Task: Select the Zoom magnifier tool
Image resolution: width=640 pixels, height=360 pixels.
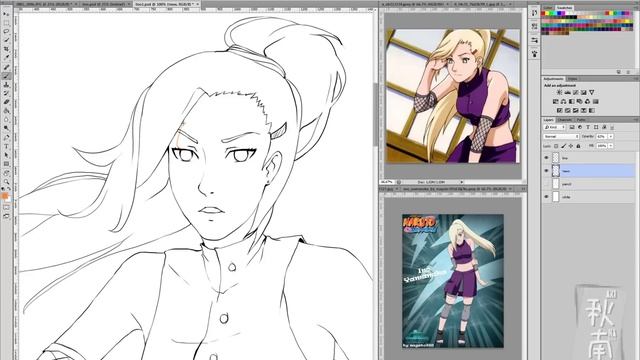Action: coord(6,182)
